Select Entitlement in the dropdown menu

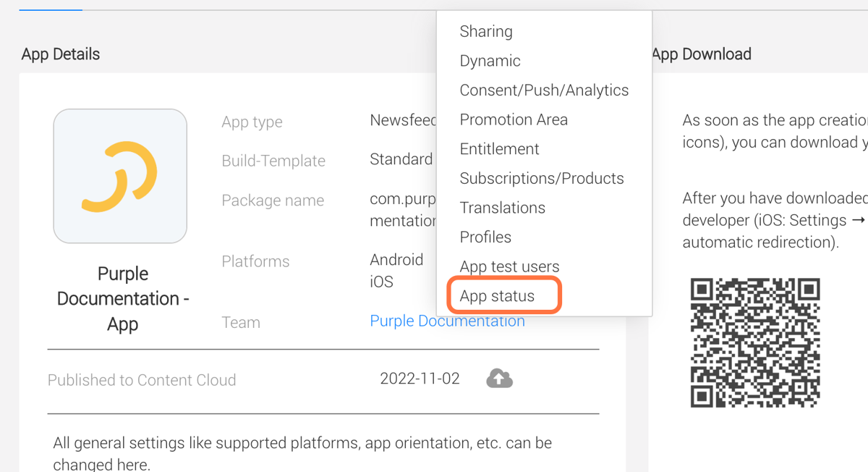click(x=499, y=149)
